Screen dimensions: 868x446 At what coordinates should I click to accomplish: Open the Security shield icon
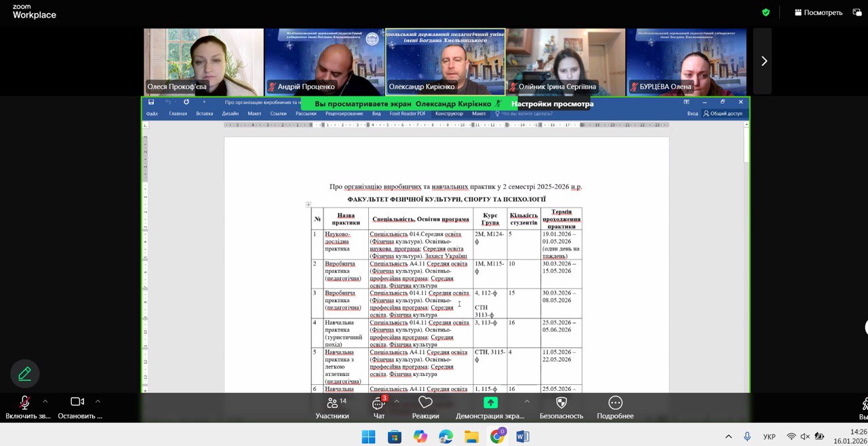pyautogui.click(x=561, y=403)
